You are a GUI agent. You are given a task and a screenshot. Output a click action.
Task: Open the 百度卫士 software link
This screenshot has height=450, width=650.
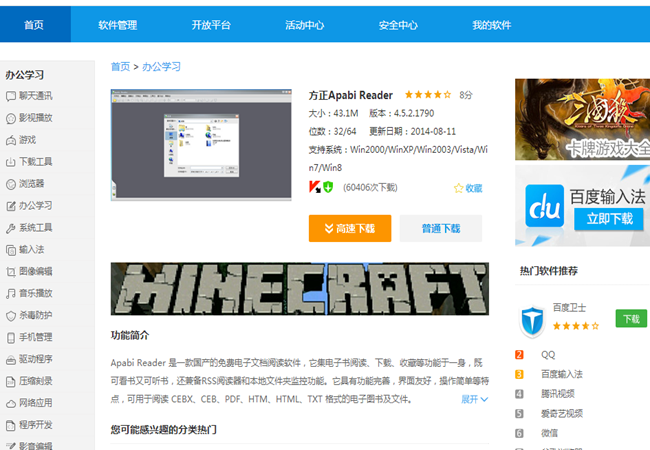pos(569,307)
